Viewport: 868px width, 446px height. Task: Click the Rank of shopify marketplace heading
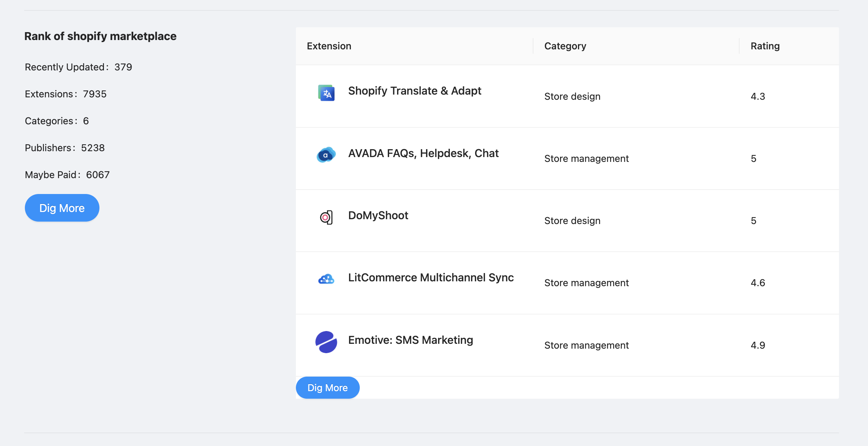(x=100, y=36)
